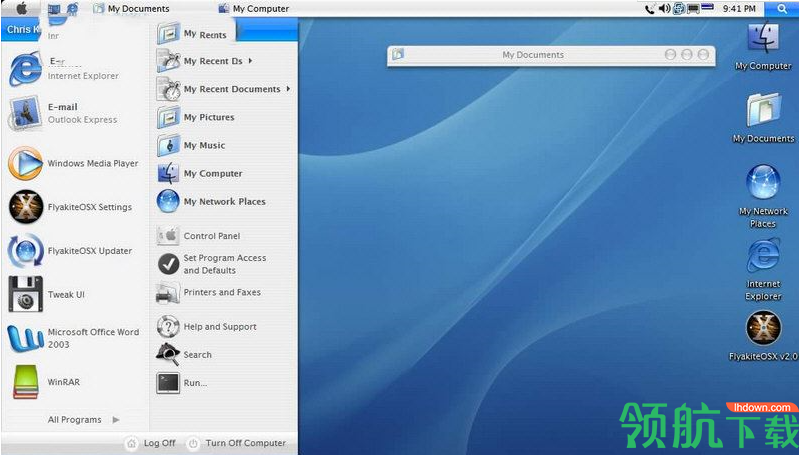Click the Chris K user name header
799x455 pixels.
coord(22,30)
